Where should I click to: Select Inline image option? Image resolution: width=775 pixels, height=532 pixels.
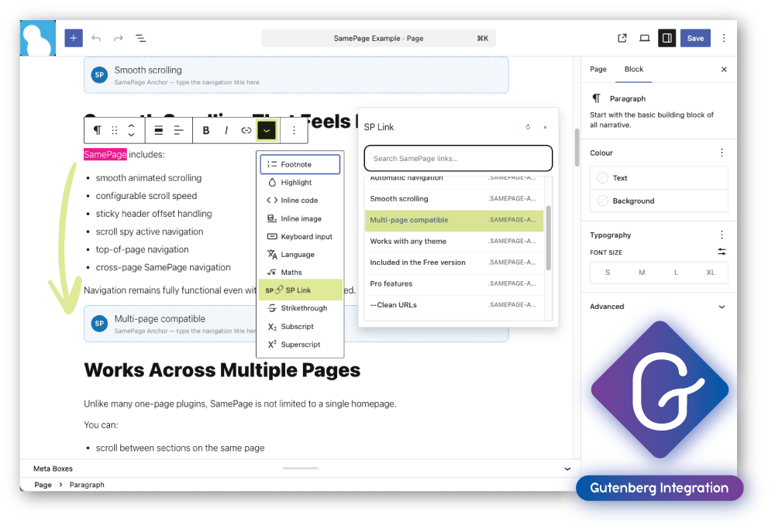[x=300, y=218]
